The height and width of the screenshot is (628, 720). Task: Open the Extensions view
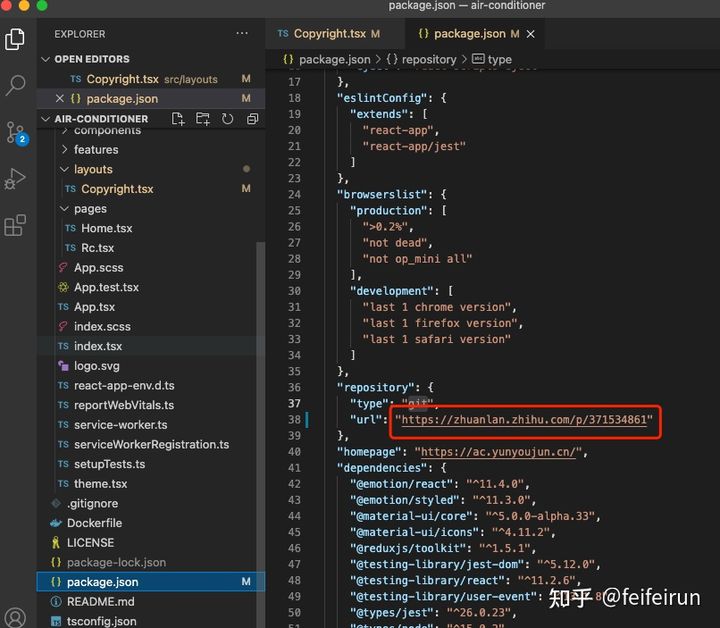point(15,225)
